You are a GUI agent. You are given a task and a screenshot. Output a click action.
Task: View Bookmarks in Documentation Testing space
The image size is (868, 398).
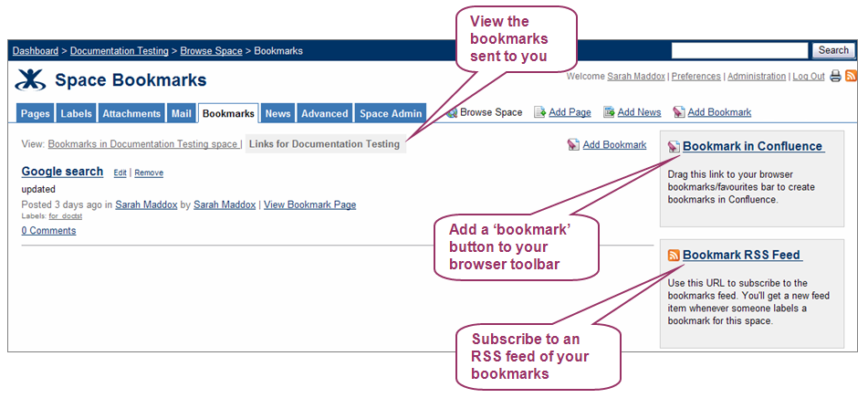point(142,144)
